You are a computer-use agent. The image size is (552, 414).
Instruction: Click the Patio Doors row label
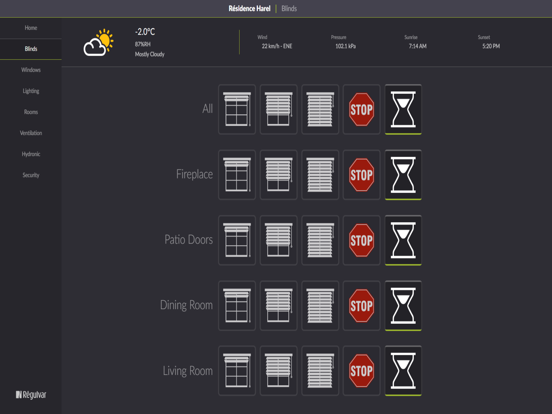188,240
